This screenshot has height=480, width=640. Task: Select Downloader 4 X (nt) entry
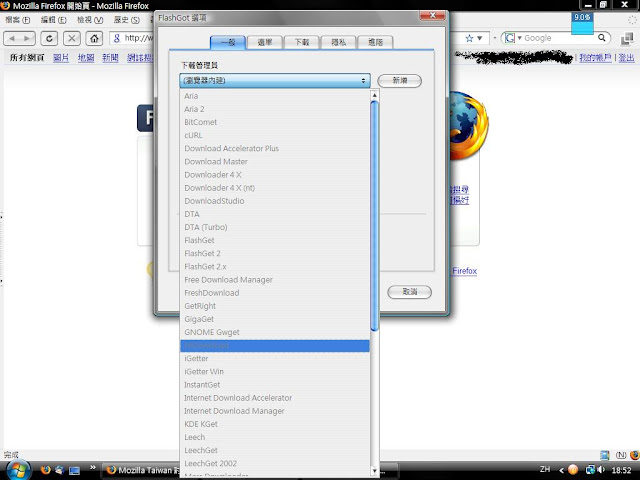coord(275,188)
